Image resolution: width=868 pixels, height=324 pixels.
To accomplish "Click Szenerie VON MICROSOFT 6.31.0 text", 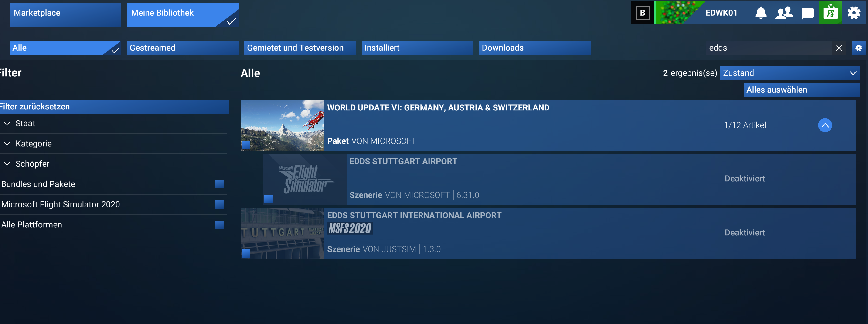I will point(414,195).
